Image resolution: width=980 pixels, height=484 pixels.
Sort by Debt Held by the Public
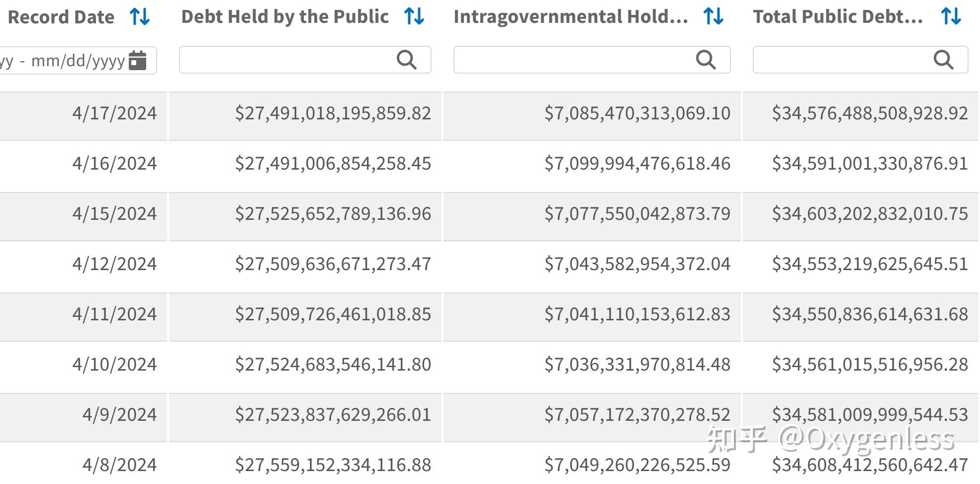click(414, 16)
